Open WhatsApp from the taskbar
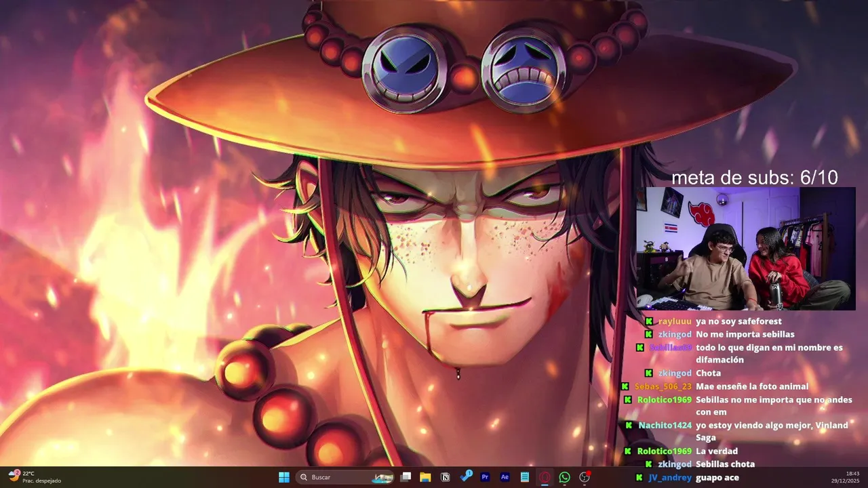This screenshot has height=488, width=868. point(564,477)
